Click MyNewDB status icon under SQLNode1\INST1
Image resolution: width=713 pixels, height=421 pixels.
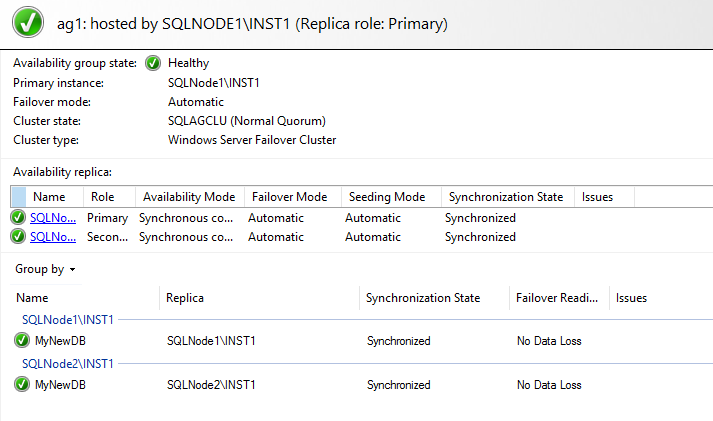(x=23, y=341)
